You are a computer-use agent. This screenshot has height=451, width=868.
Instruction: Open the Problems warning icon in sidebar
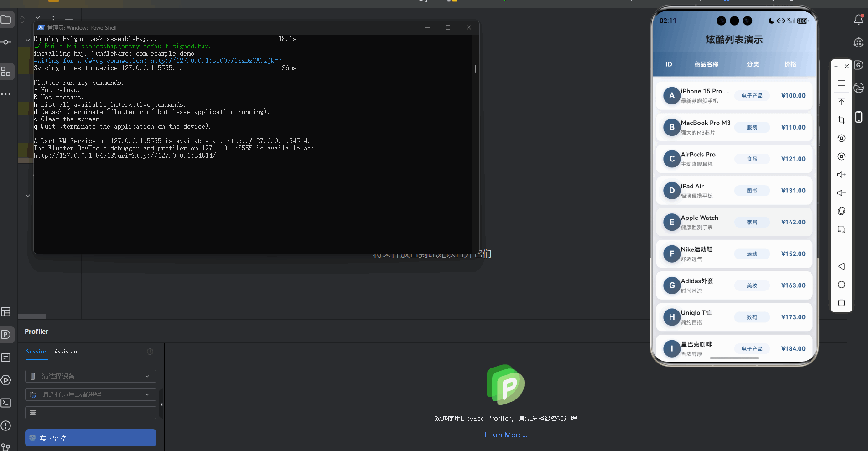[6, 426]
